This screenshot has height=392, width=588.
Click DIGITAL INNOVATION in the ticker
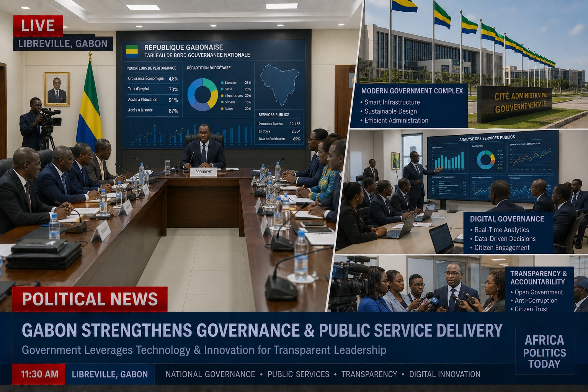click(x=444, y=374)
